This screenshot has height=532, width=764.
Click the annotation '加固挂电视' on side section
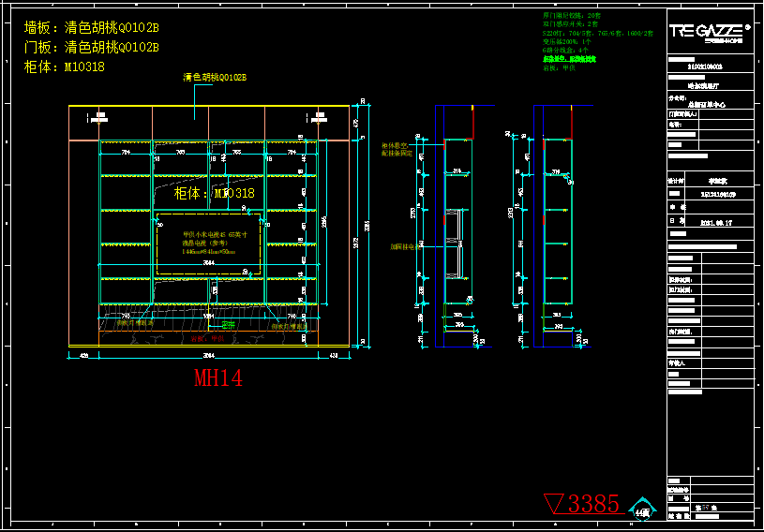(405, 246)
